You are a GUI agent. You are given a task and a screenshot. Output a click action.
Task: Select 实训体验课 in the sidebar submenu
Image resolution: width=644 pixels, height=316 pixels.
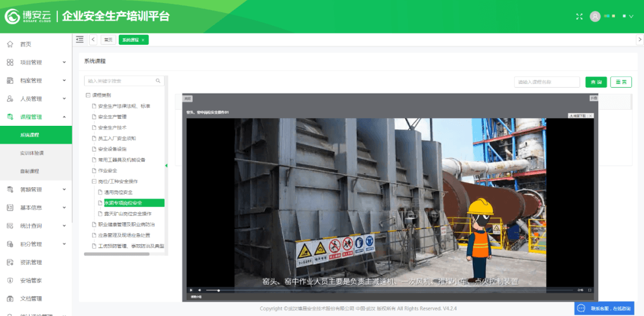pos(32,153)
